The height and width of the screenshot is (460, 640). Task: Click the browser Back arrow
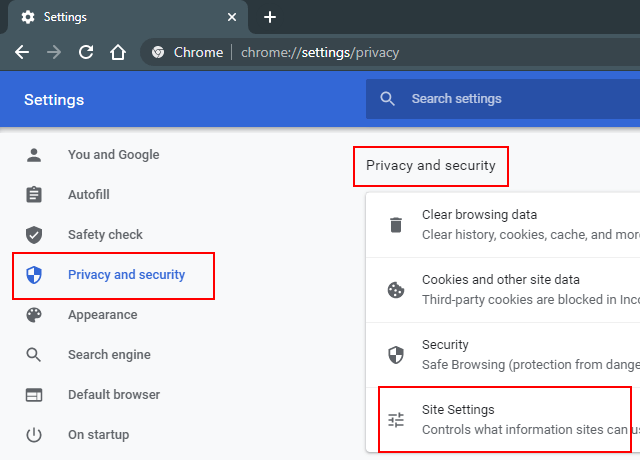[x=22, y=52]
